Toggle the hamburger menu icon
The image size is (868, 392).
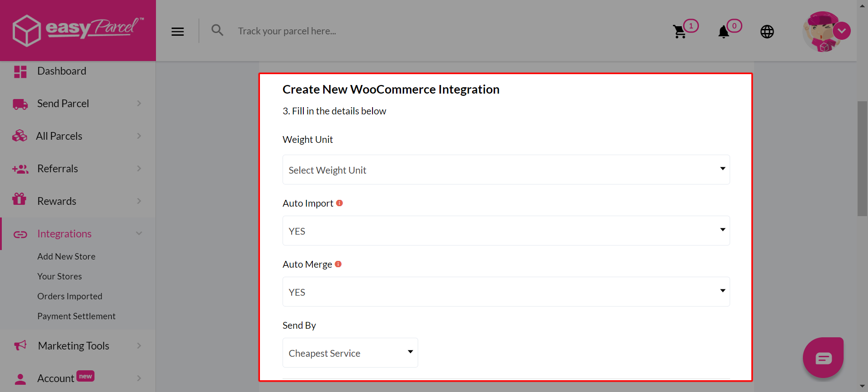click(x=178, y=32)
